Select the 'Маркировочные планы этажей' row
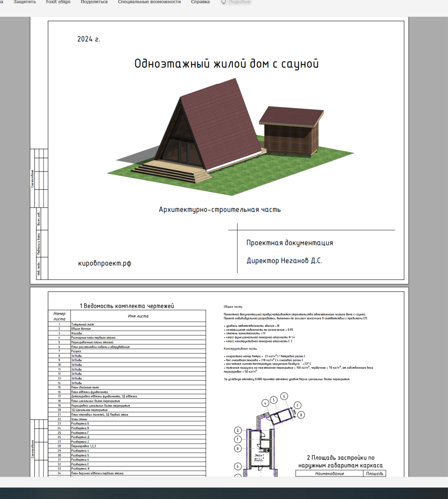The width and height of the screenshot is (448, 499). [127, 342]
